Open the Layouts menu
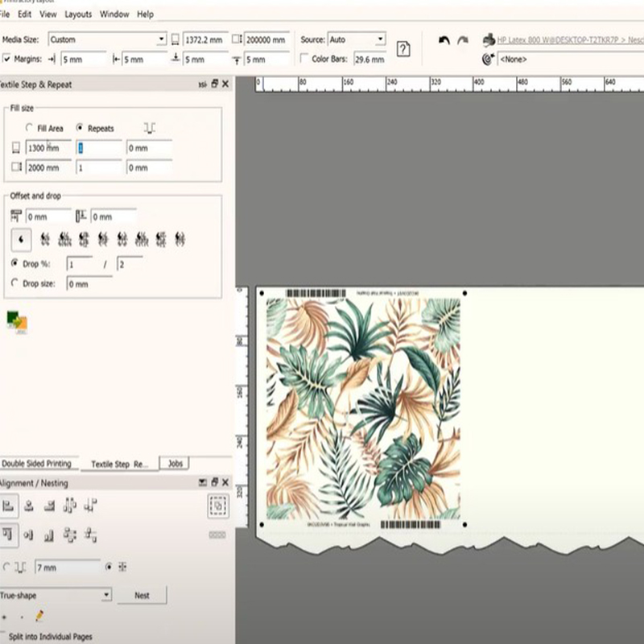This screenshot has height=644, width=644. coord(78,14)
